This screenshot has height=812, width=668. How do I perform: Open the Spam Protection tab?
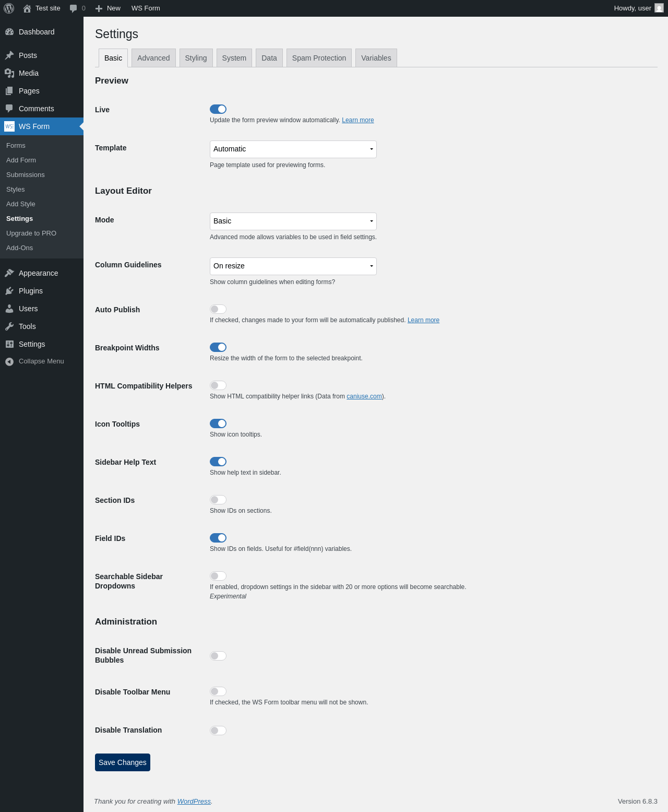(319, 58)
